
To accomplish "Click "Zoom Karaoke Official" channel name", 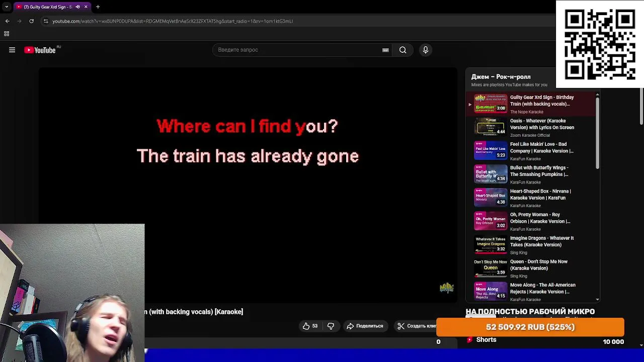I will point(530,135).
